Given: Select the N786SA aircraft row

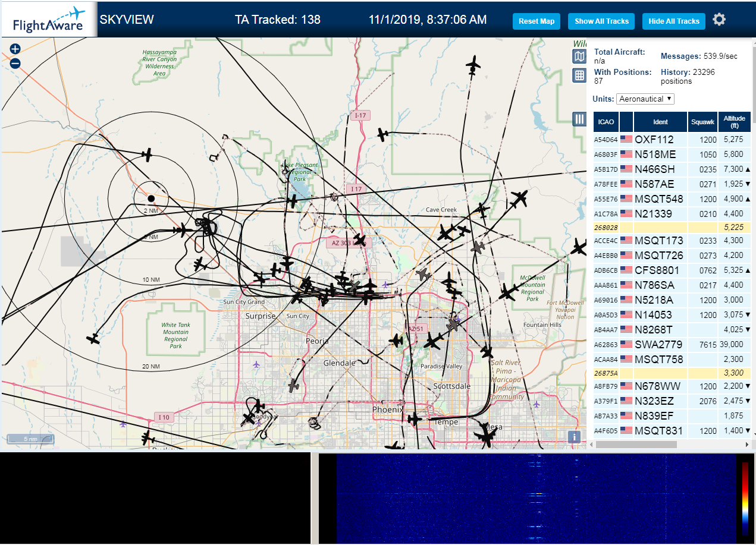Looking at the screenshot, I should pyautogui.click(x=672, y=285).
